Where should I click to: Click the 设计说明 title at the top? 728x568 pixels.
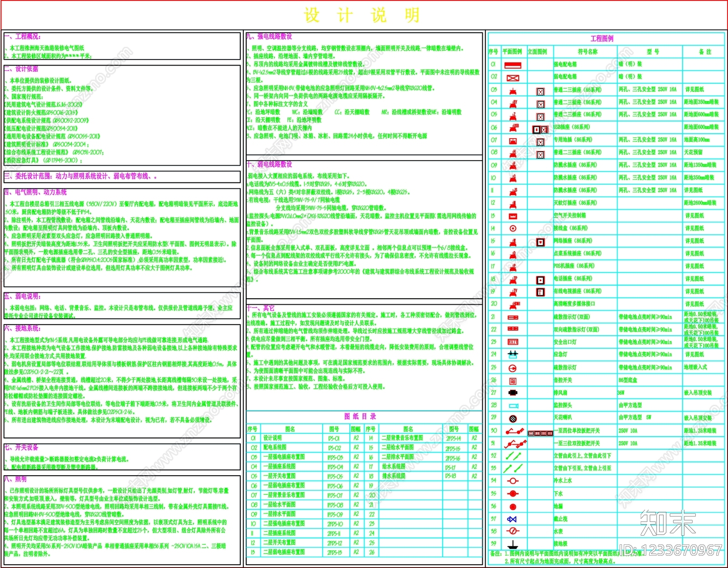tap(361, 15)
